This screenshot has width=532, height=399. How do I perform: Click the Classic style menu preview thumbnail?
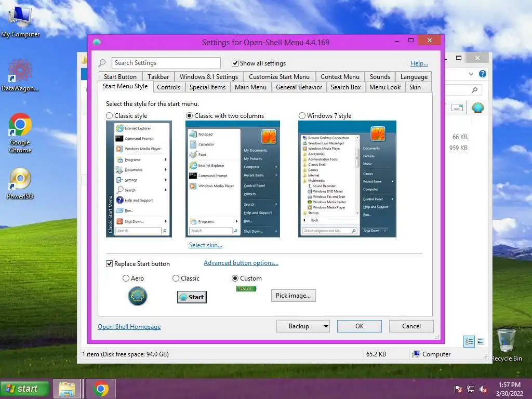[x=139, y=179]
